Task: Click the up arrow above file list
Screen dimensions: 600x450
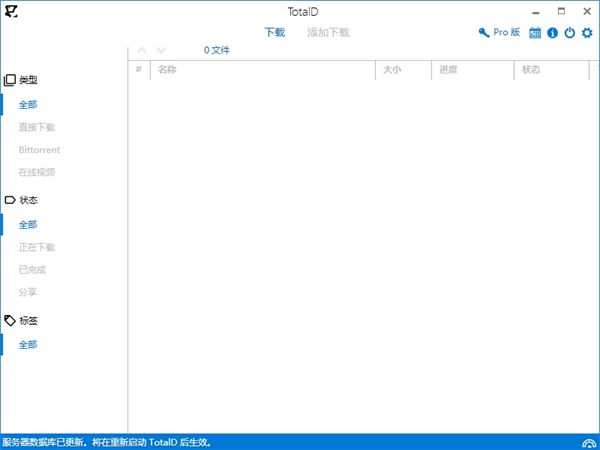Action: click(141, 50)
